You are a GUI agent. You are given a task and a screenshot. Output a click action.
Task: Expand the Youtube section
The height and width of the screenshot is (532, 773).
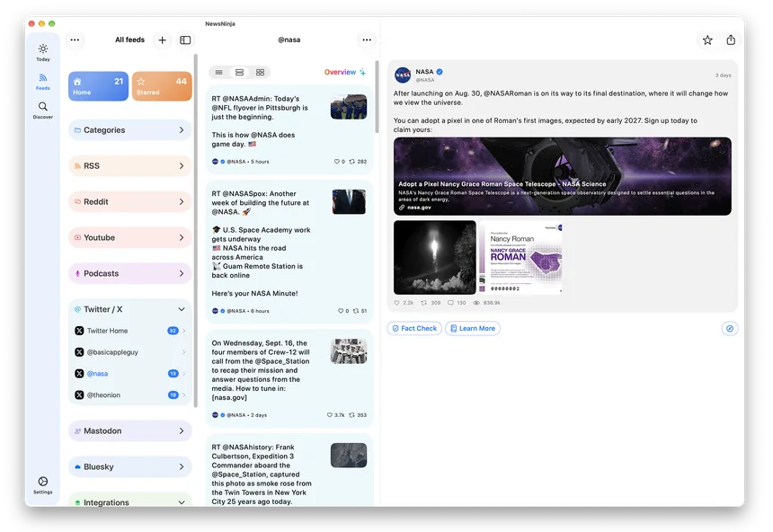pos(129,237)
